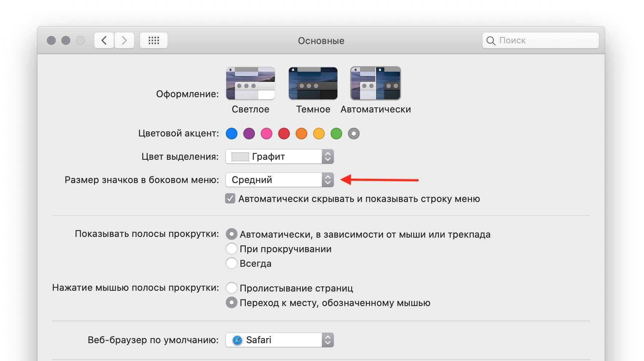Image resolution: width=644 pixels, height=361 pixels.
Task: Click the back navigation arrow
Action: pos(104,40)
